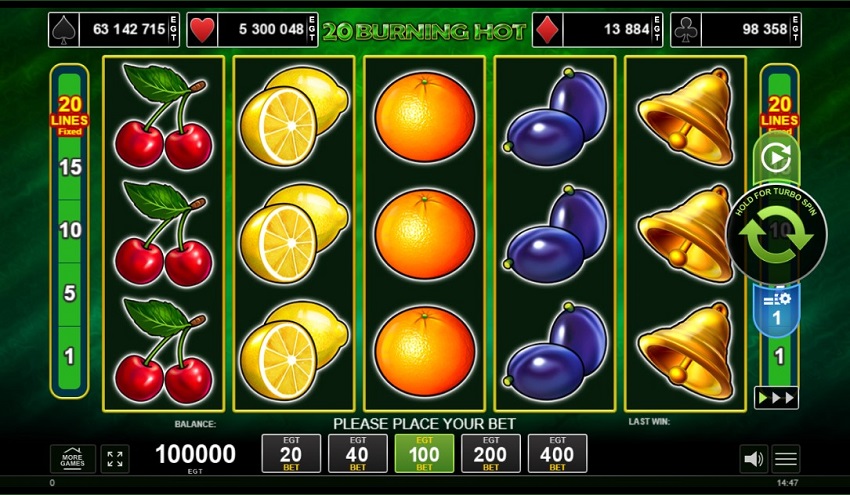This screenshot has height=495, width=850.
Task: Choose the highlighted 100 EGT bet
Action: tap(424, 453)
